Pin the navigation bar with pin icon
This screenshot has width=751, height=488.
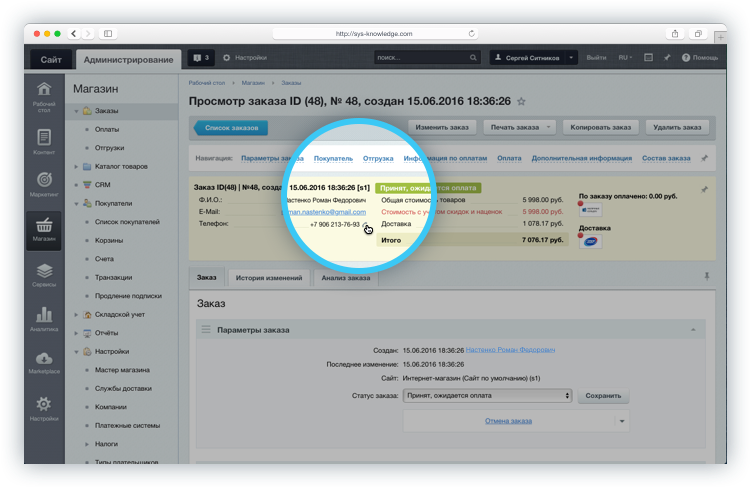704,158
